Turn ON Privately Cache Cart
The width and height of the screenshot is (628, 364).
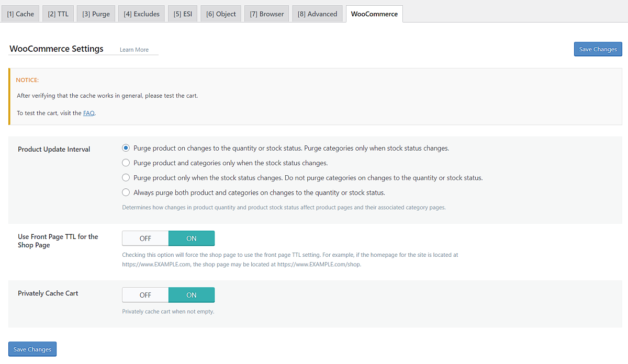click(x=192, y=295)
